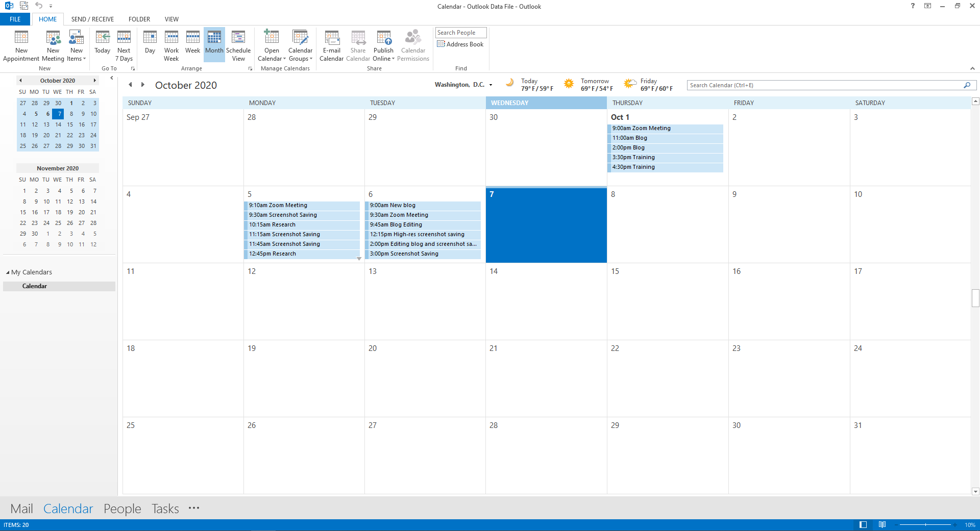
Task: Collapse the My Calendars section
Action: (8, 272)
